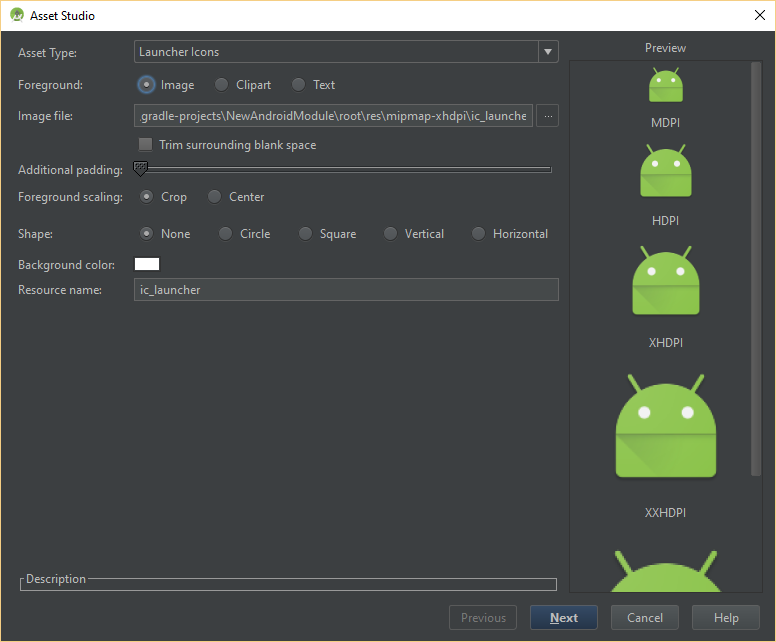The width and height of the screenshot is (776, 642).
Task: Click the Description group label
Action: (x=56, y=579)
